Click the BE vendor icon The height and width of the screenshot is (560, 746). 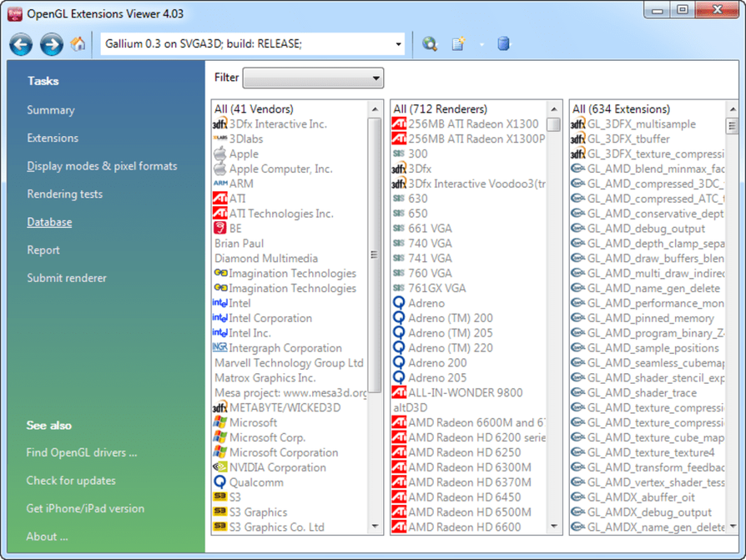point(219,229)
